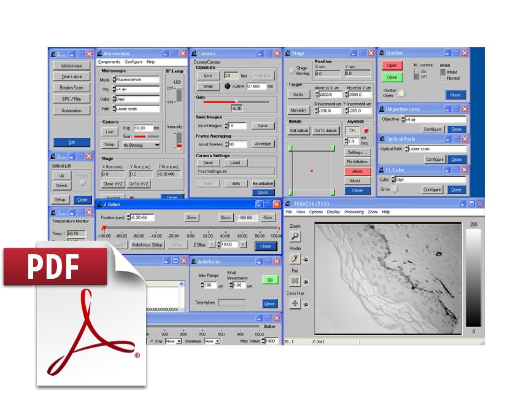The image size is (532, 393).
Task: Click microscope icon in Microscope window title bar
Action: 100,53
